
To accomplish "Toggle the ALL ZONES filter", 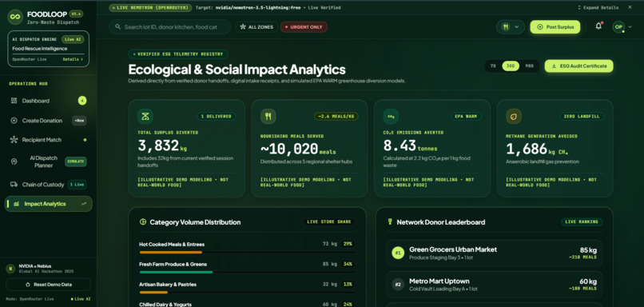I will pyautogui.click(x=256, y=27).
